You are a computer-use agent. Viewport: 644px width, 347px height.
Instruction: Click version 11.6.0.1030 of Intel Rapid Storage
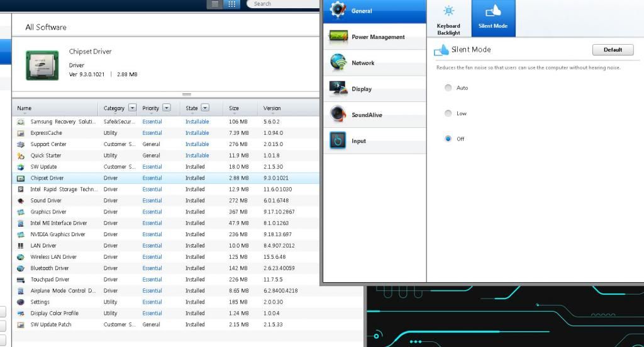(x=277, y=190)
